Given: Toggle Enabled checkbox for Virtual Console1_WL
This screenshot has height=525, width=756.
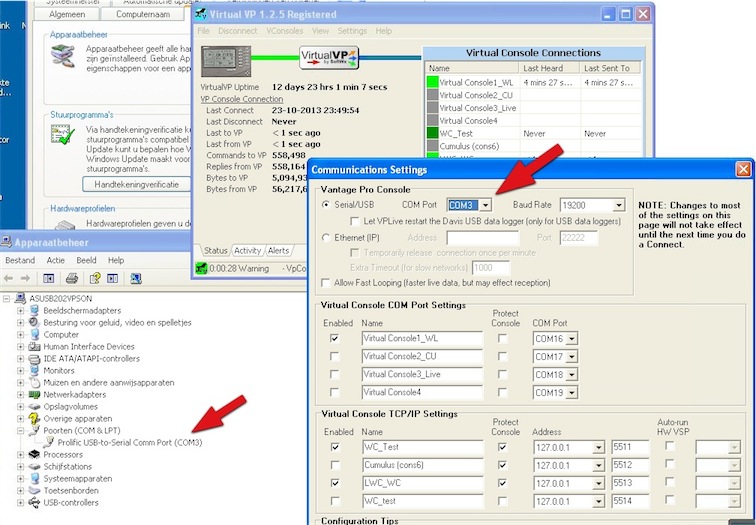Looking at the screenshot, I should 335,338.
